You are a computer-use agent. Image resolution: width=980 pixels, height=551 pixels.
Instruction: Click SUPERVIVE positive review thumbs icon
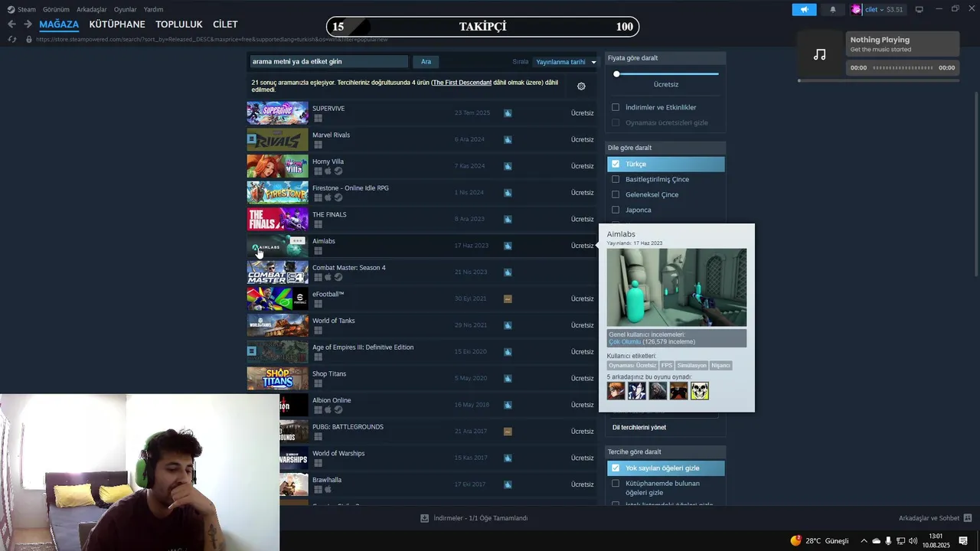coord(508,113)
